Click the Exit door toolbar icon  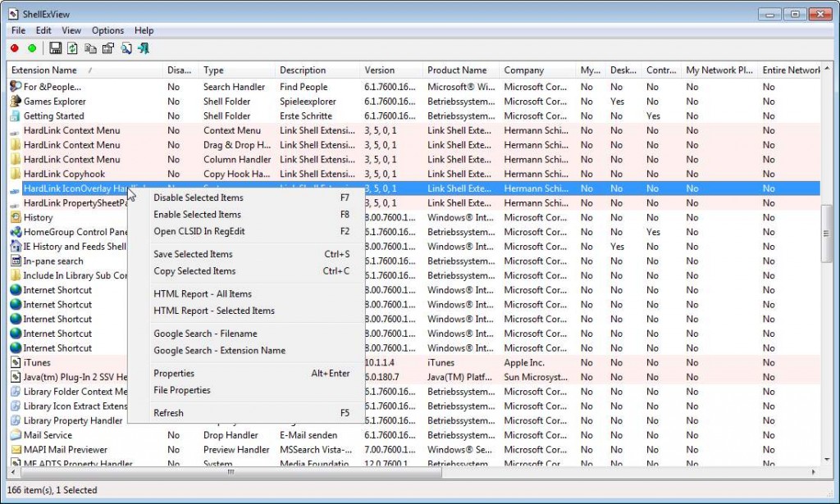(144, 48)
